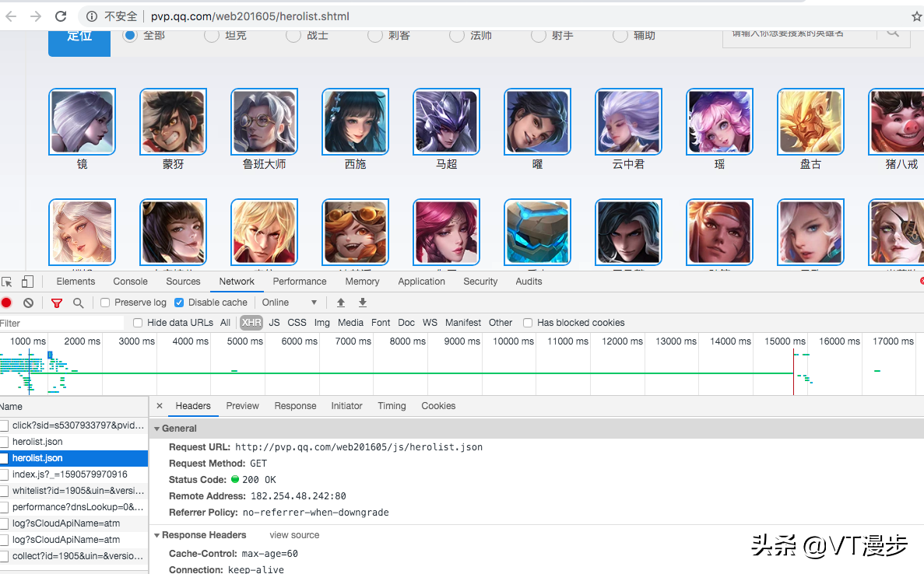The image size is (924, 574).
Task: Open network search with magnifier icon
Action: coord(78,303)
